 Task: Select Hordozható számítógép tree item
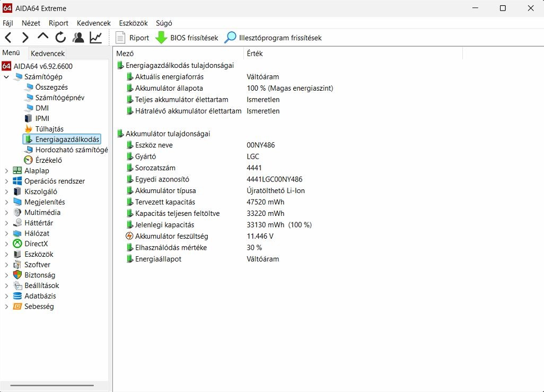[72, 150]
